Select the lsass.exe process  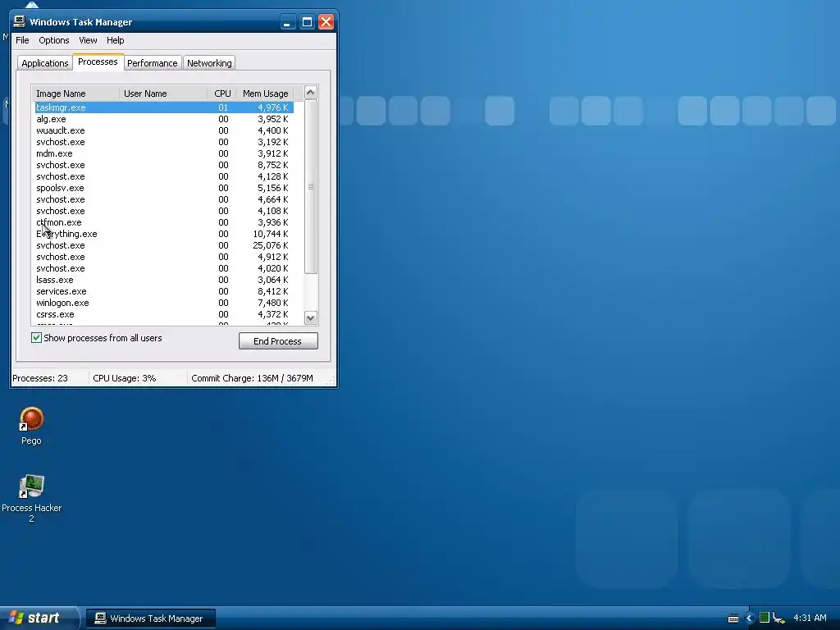pyautogui.click(x=164, y=281)
